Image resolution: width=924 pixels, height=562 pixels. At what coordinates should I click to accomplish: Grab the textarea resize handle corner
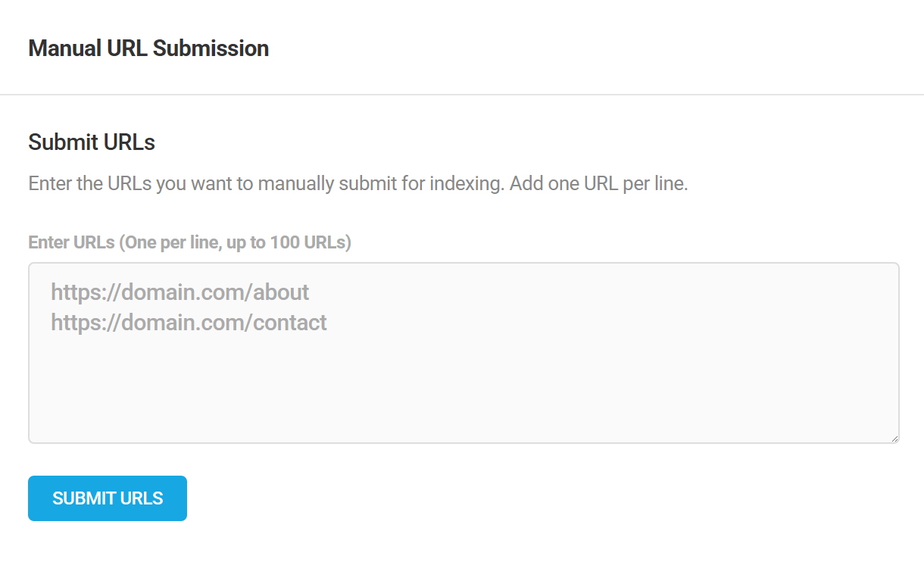894,438
